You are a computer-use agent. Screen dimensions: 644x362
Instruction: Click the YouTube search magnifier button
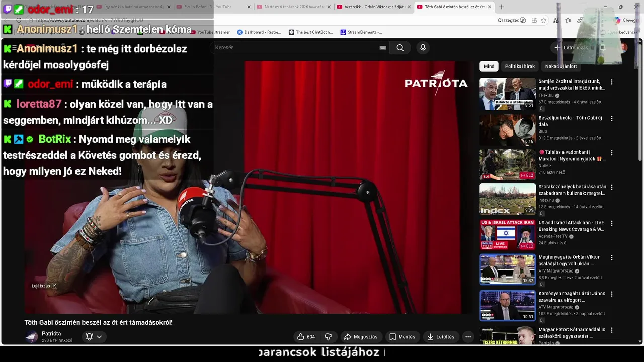(400, 48)
